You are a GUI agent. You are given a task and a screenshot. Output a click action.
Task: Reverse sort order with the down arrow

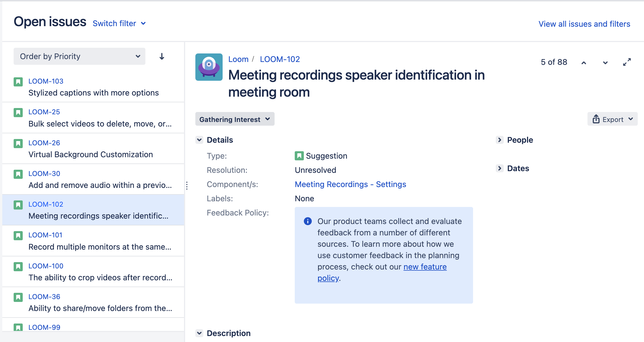(162, 57)
